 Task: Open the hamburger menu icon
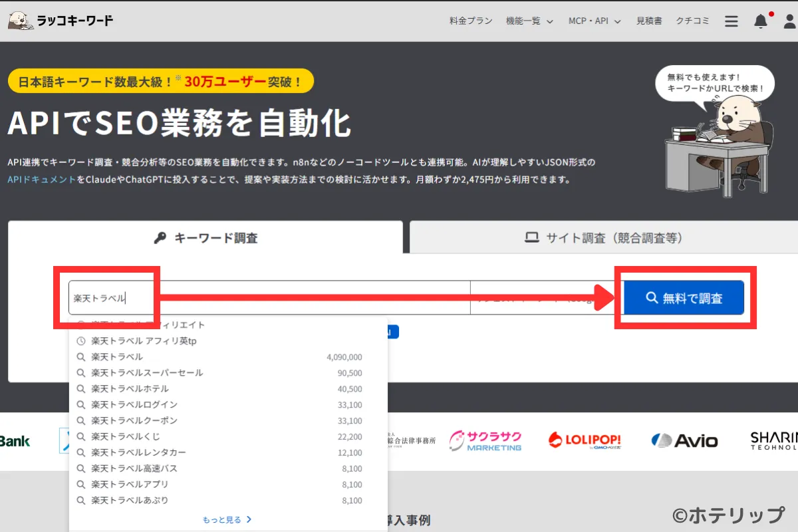(x=731, y=21)
